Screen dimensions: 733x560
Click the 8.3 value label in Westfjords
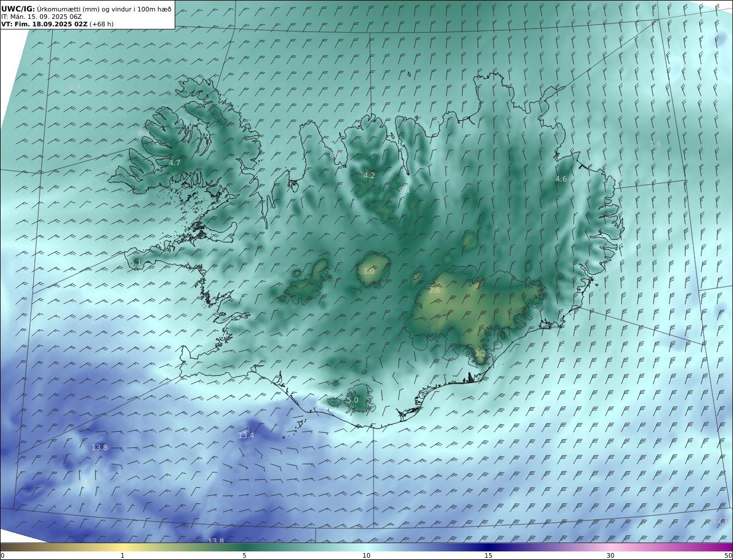tap(143, 133)
